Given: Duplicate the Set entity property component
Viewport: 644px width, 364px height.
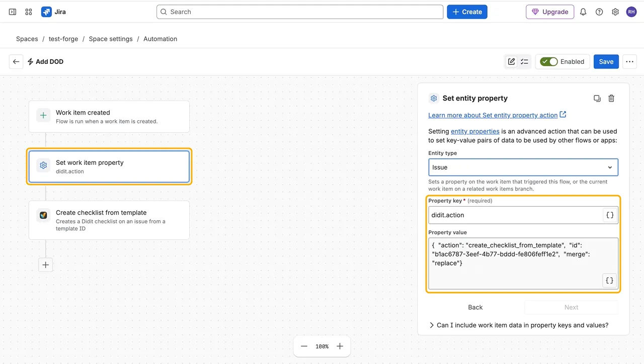Looking at the screenshot, I should click(597, 99).
